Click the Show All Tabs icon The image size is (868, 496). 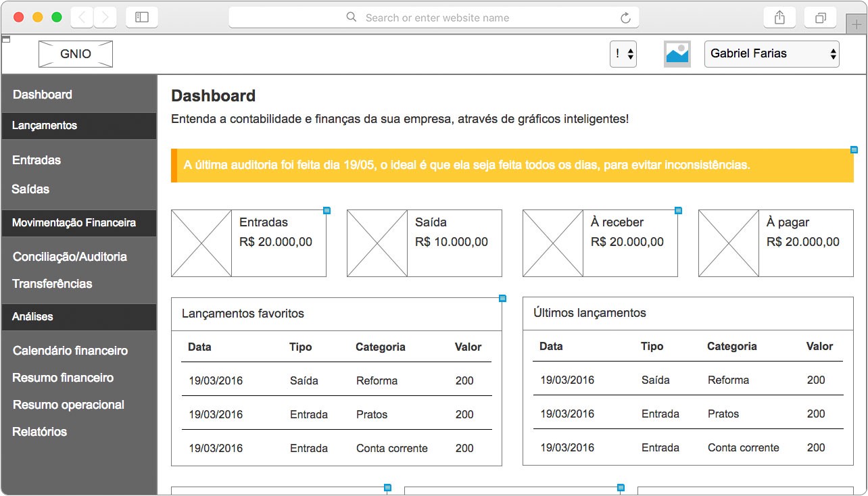coord(819,17)
